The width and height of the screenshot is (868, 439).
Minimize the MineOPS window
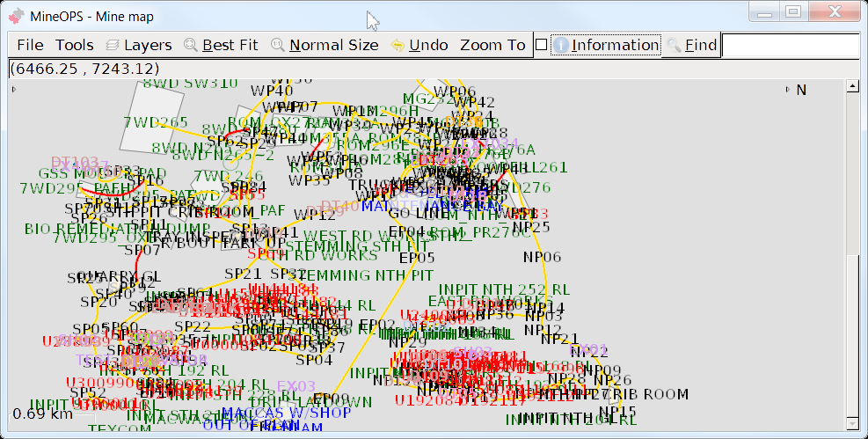coord(764,11)
